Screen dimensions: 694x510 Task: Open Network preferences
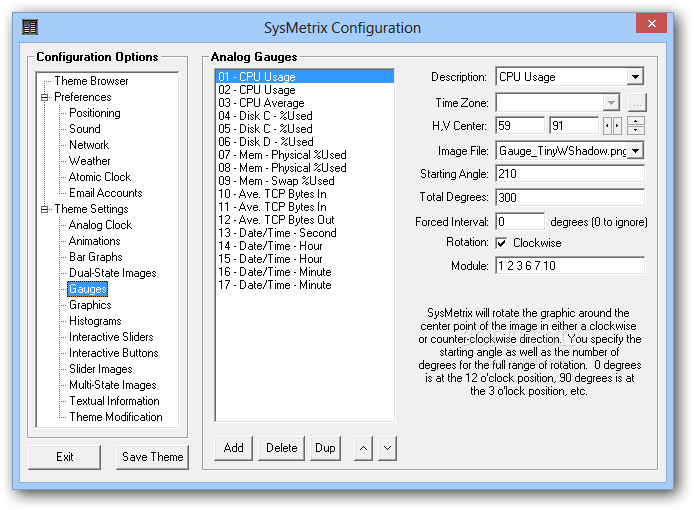click(x=89, y=145)
